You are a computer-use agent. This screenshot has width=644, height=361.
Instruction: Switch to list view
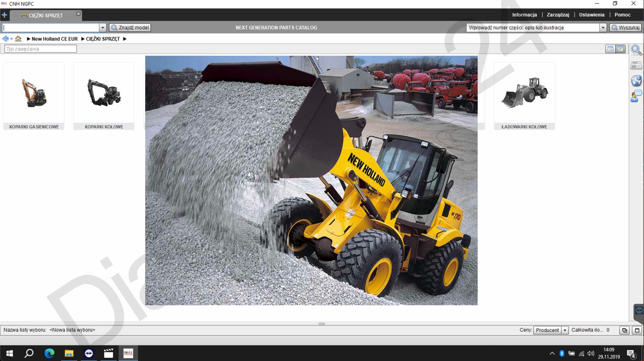click(x=610, y=49)
